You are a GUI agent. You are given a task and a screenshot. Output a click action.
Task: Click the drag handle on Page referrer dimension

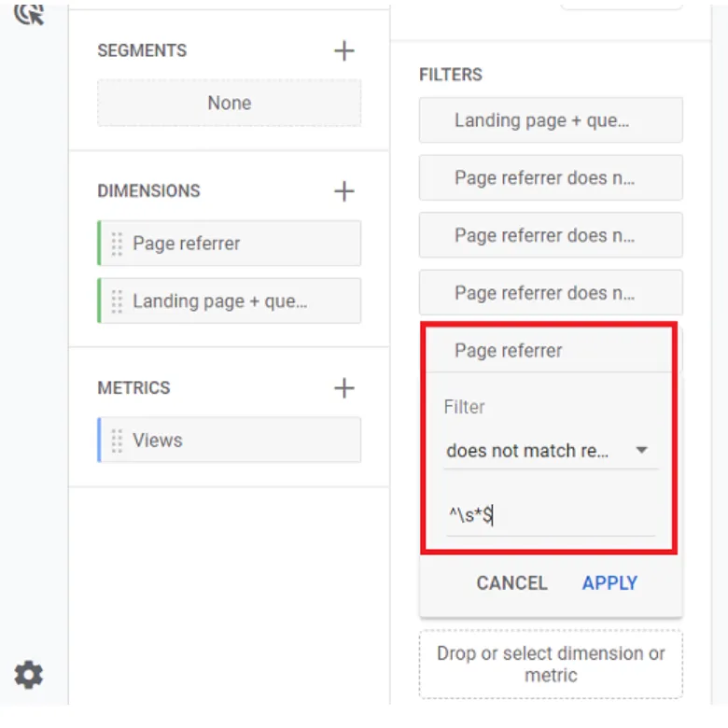(117, 244)
